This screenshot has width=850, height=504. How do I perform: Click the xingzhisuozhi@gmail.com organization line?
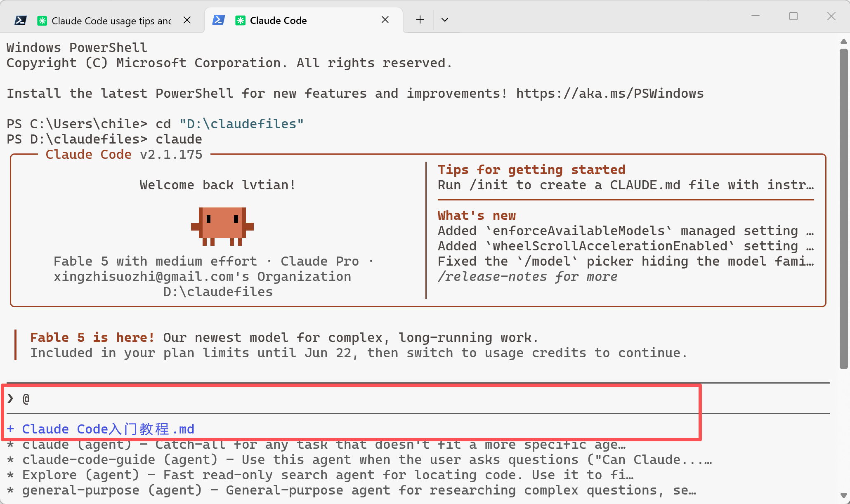[x=202, y=277]
